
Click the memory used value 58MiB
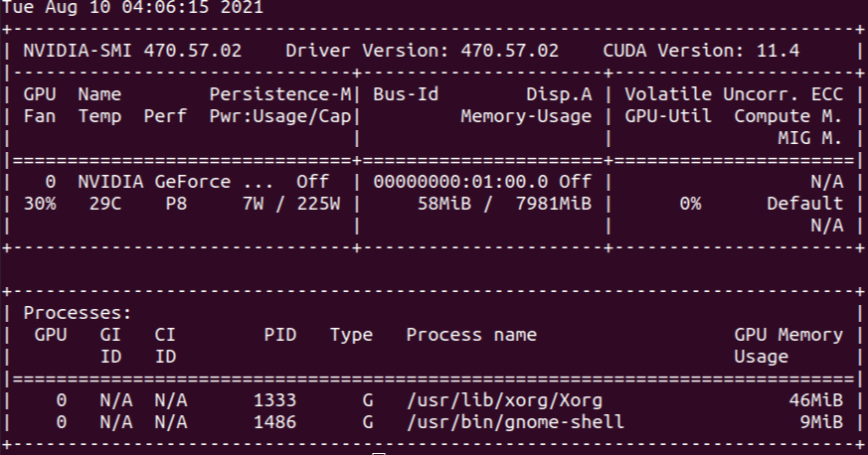444,204
